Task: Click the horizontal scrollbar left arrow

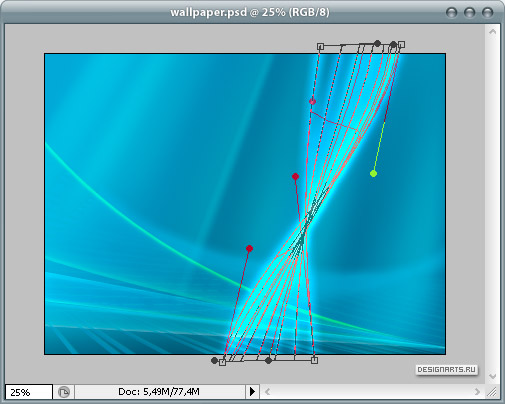Action: pos(267,392)
